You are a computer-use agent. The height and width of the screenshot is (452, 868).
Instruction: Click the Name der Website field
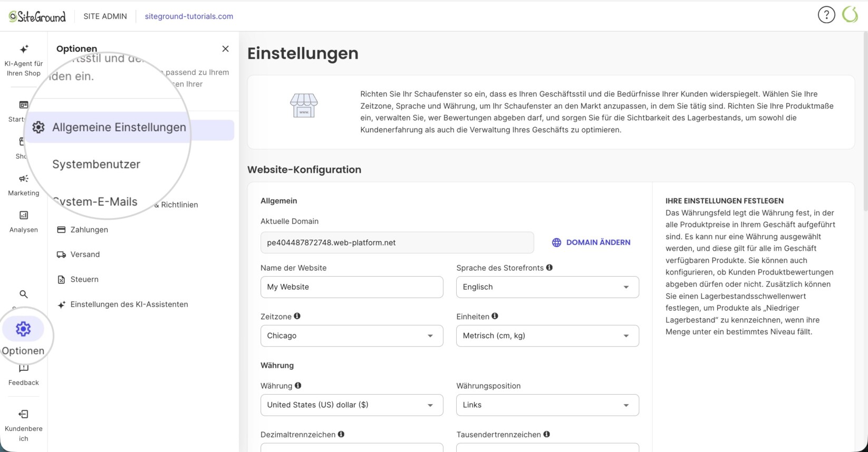coord(352,287)
